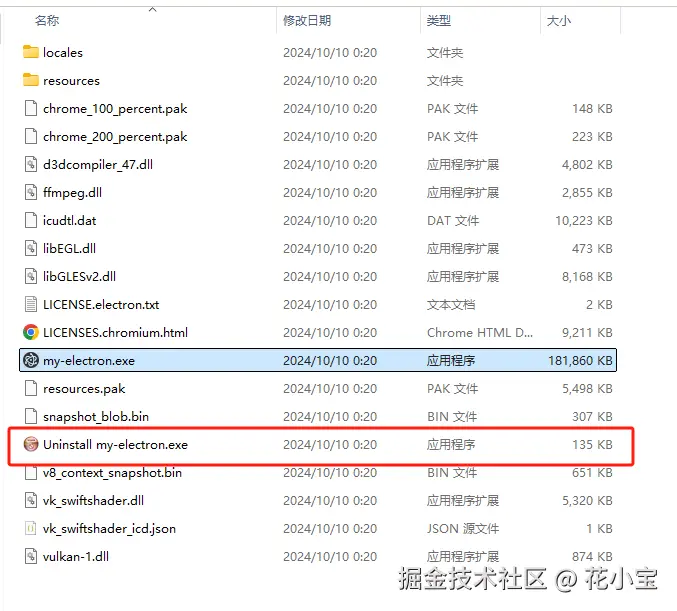Image resolution: width=677 pixels, height=611 pixels.
Task: Sort by the 大小 column header
Action: [559, 20]
